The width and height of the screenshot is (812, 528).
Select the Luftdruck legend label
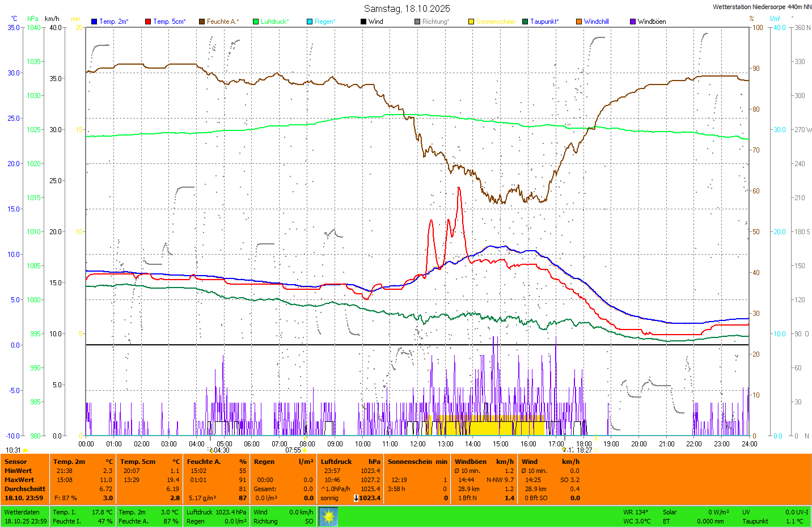tap(274, 22)
